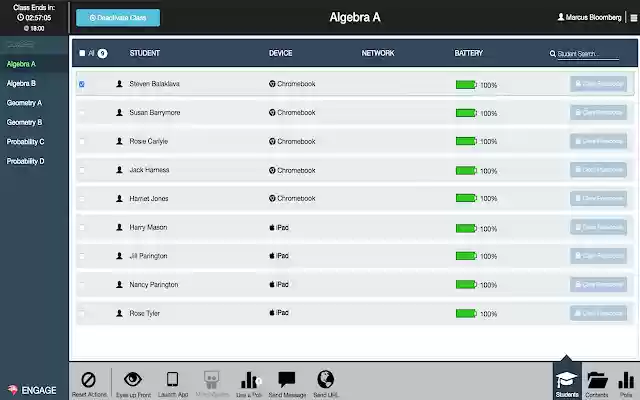Click the Send URL globe icon
The width and height of the screenshot is (640, 400).
325,379
